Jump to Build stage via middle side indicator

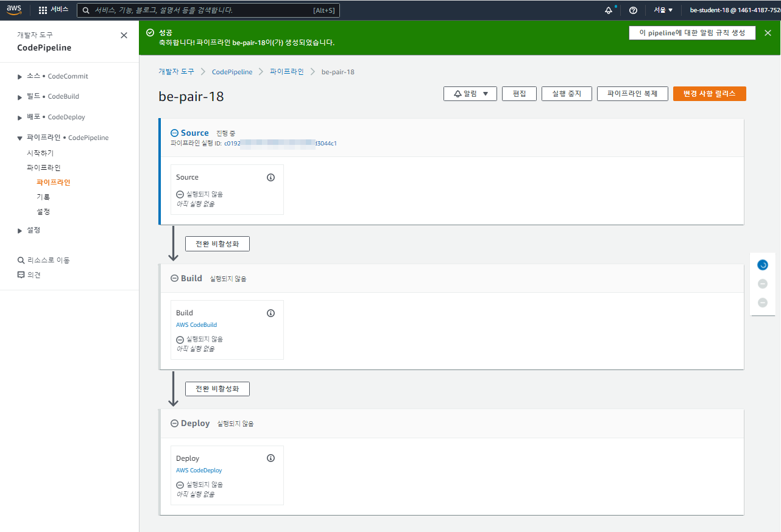pyautogui.click(x=763, y=284)
